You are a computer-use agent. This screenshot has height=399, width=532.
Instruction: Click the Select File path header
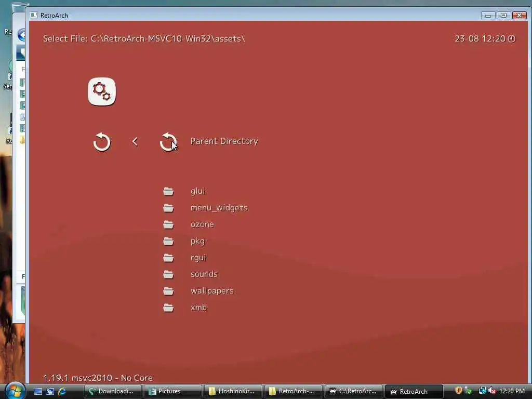(144, 38)
